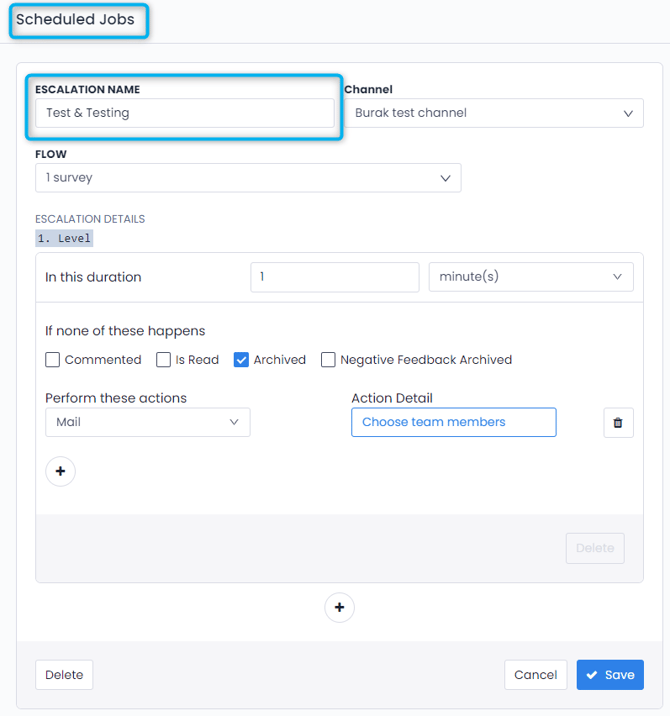This screenshot has height=716, width=670.
Task: Open the minute(s) duration unit dropdown
Action: [530, 277]
